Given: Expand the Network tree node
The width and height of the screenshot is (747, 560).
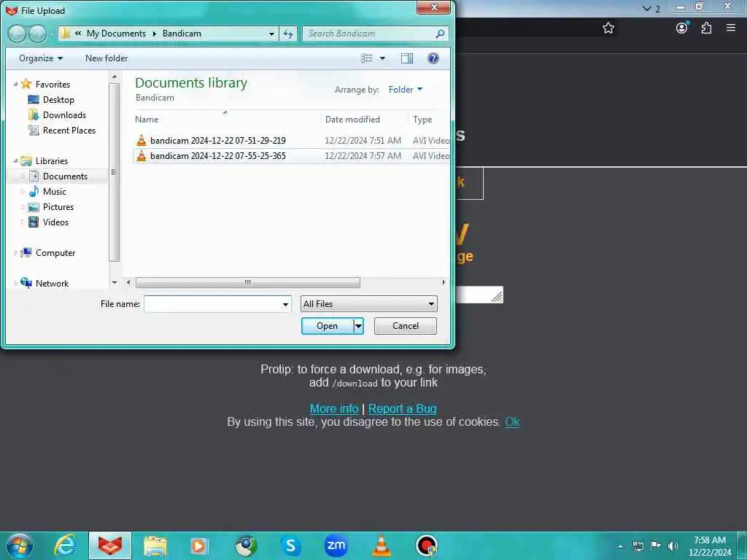Looking at the screenshot, I should (x=15, y=284).
